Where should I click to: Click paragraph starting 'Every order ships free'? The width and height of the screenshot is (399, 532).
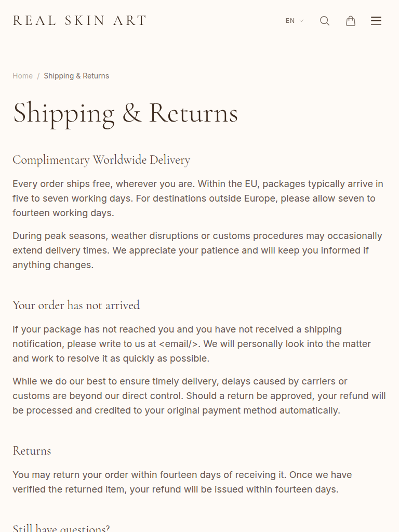pos(197,198)
